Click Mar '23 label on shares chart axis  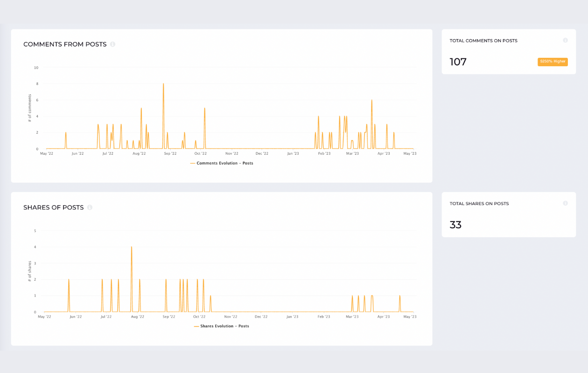352,317
